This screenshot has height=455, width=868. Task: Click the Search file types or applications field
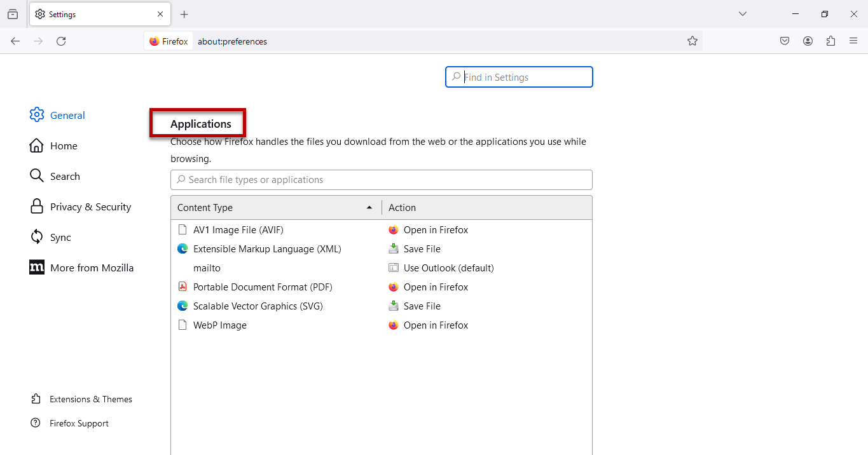382,180
